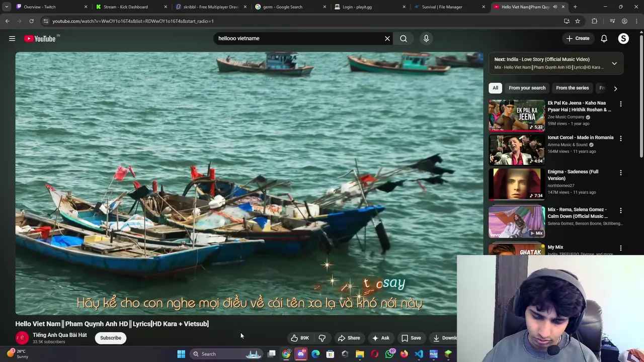
Task: Open channel name Tiếng Anh Qua Bài Hát
Action: (60, 335)
